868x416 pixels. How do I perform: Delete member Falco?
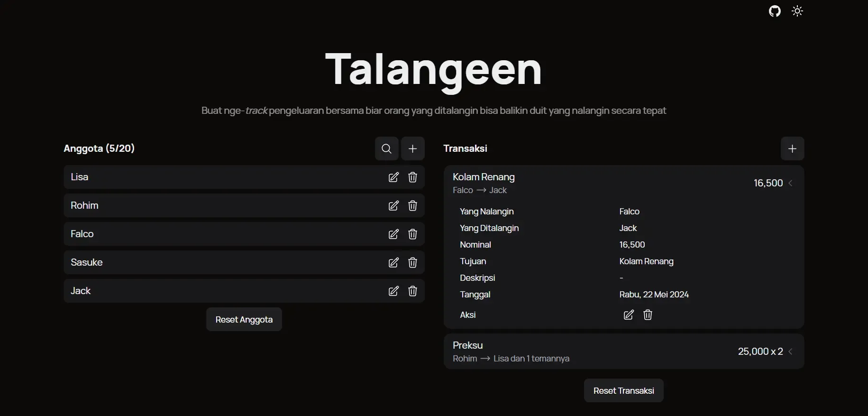(412, 234)
